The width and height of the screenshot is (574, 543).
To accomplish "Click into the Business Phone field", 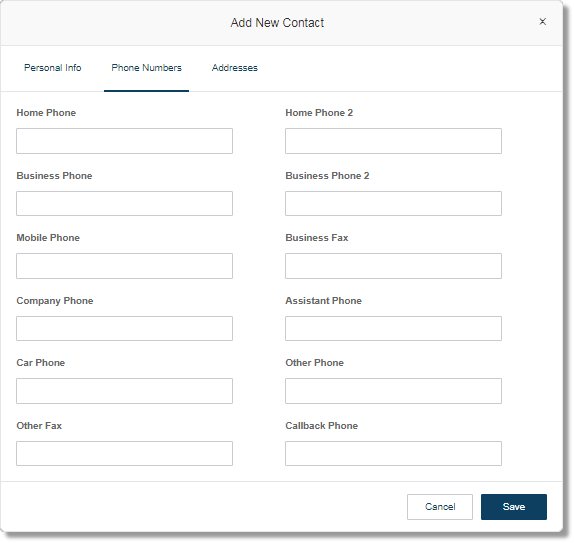I will pos(124,203).
